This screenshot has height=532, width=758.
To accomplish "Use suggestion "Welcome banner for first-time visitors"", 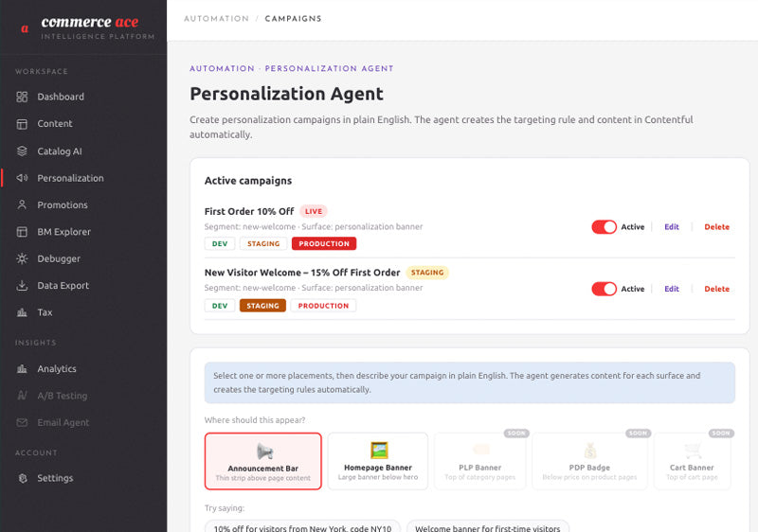I will click(488, 527).
